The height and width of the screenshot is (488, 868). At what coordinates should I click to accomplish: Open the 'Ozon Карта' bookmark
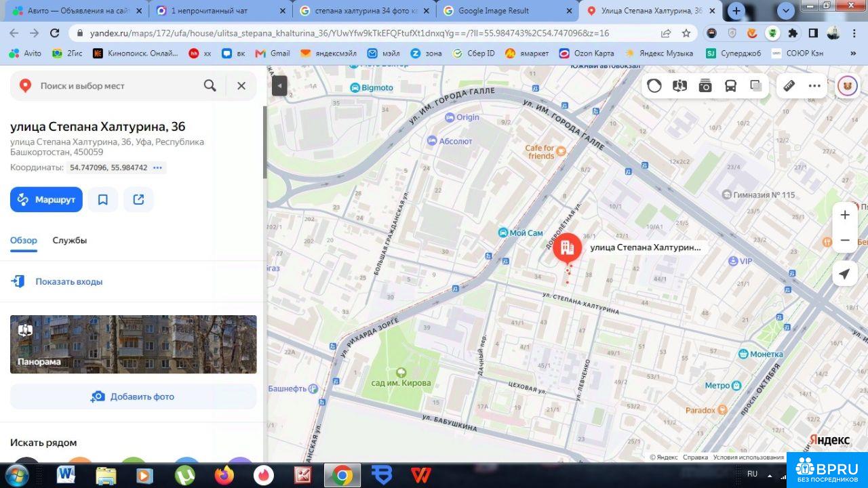pos(587,54)
